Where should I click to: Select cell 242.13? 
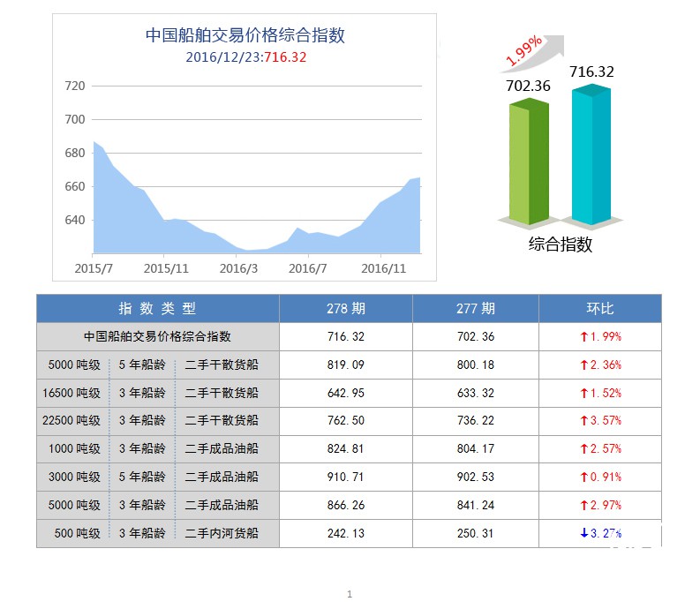pyautogui.click(x=345, y=533)
